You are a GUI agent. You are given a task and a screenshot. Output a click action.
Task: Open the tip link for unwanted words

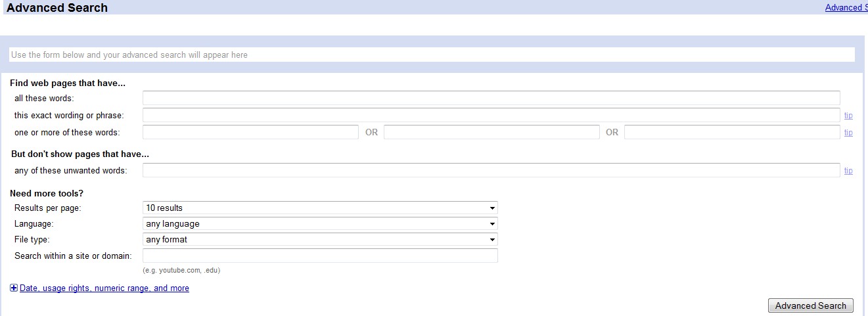848,171
